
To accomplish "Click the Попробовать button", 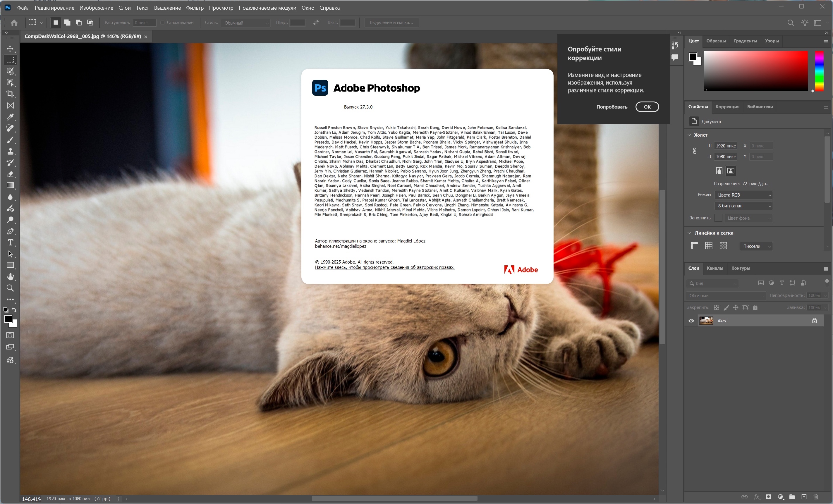I will pos(612,107).
